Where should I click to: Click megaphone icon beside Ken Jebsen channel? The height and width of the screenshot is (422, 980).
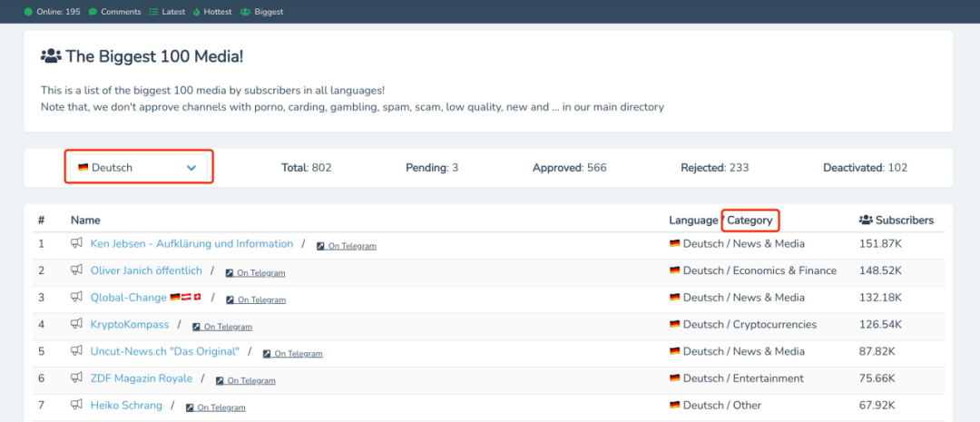tap(76, 244)
